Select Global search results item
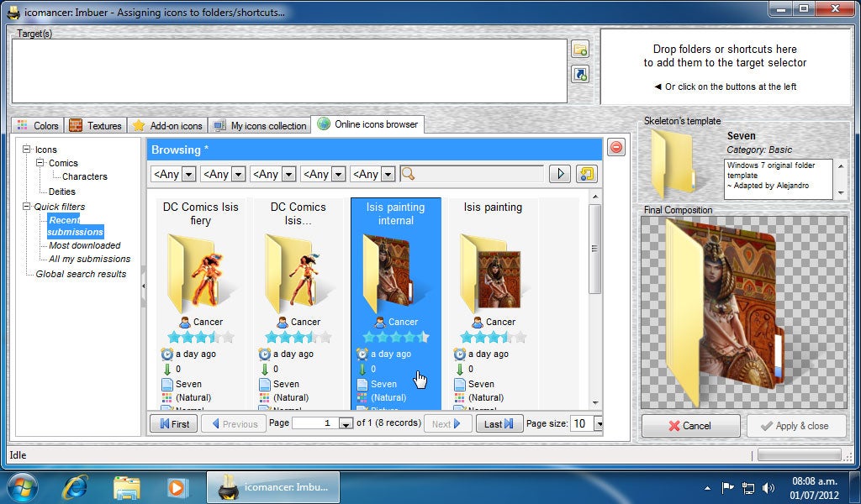This screenshot has height=504, width=861. coord(81,274)
